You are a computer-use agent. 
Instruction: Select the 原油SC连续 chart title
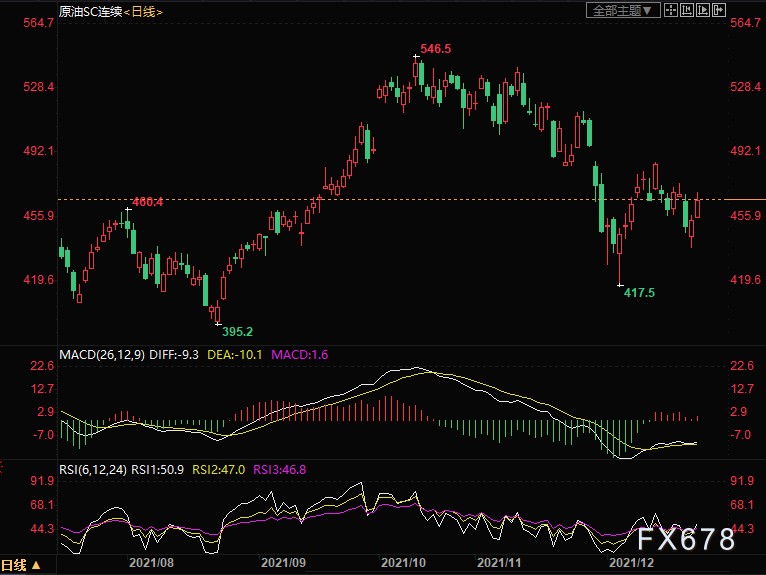[x=90, y=11]
